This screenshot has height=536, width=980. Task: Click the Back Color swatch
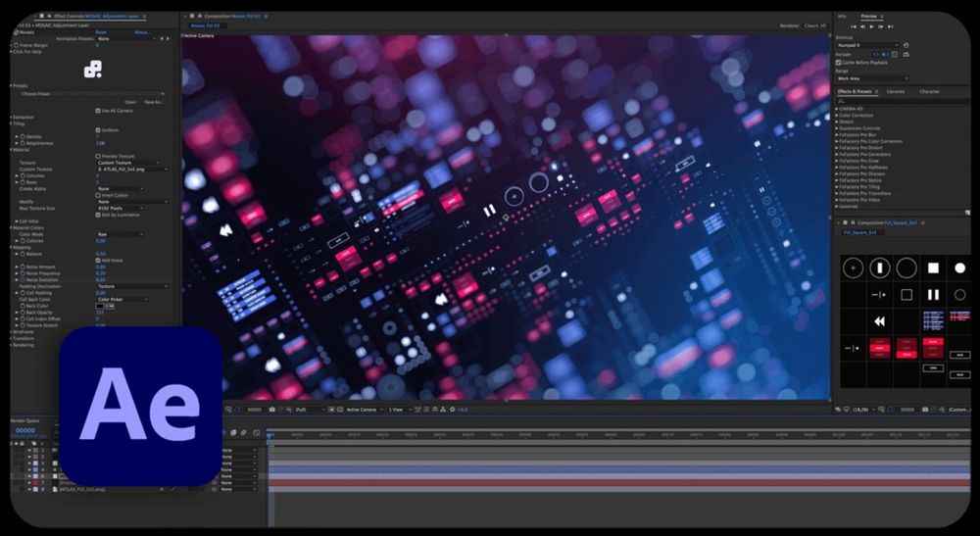coord(100,306)
